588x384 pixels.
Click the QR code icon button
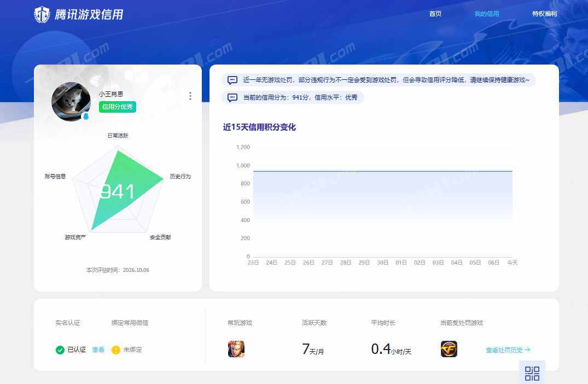coord(532,373)
